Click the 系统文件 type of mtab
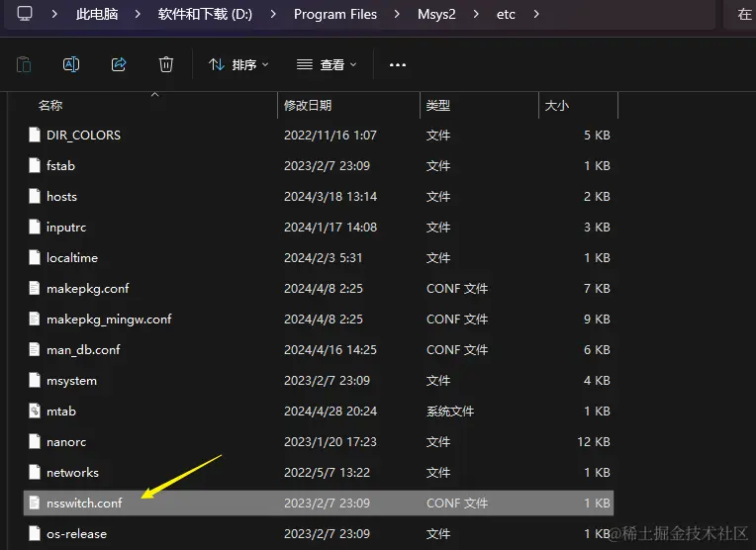Viewport: 756px width, 550px height. pyautogui.click(x=450, y=412)
